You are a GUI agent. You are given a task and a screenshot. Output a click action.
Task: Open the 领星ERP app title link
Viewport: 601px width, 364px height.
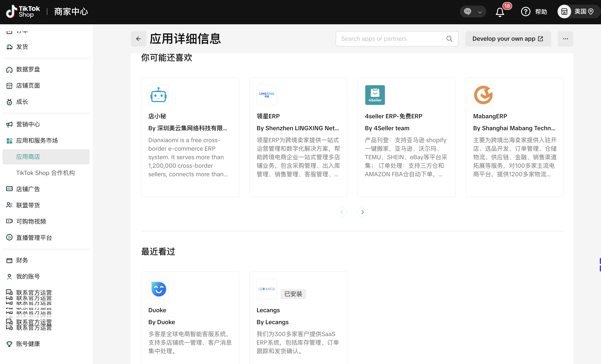click(268, 116)
